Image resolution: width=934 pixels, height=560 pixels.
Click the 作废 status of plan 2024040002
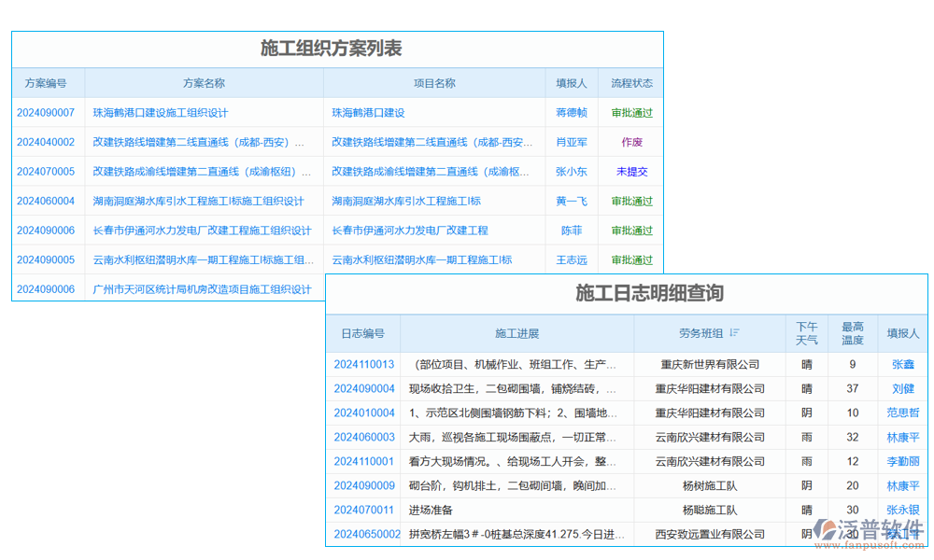[631, 141]
